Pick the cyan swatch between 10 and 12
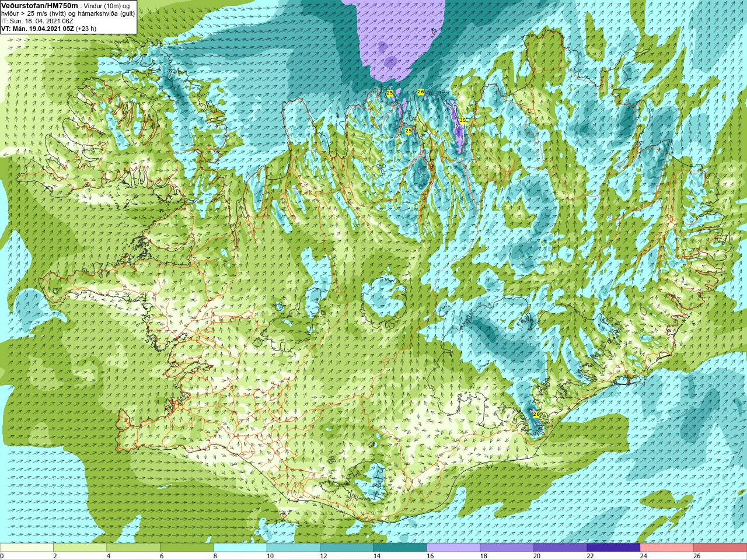The width and height of the screenshot is (747, 560). [x=293, y=547]
